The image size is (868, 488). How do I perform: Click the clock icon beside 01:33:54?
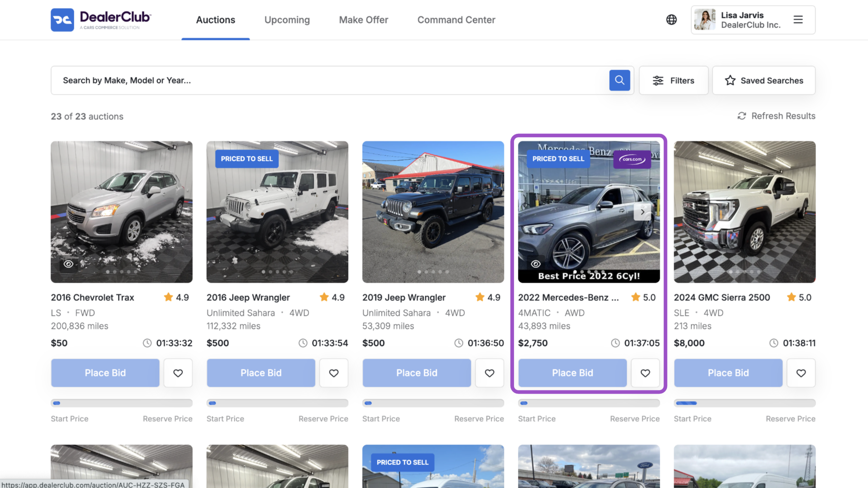tap(303, 343)
